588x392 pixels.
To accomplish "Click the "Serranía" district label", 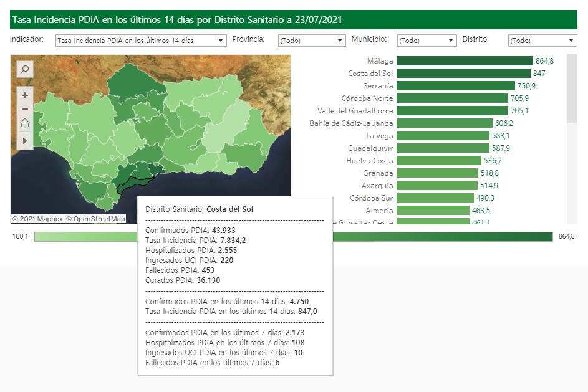I will 378,86.
